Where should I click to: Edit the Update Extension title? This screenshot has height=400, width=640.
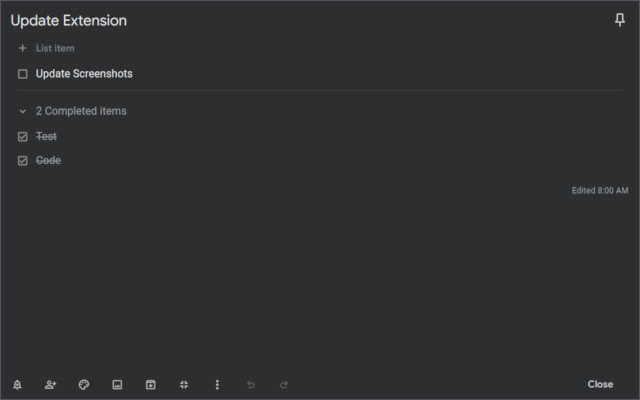pos(68,21)
